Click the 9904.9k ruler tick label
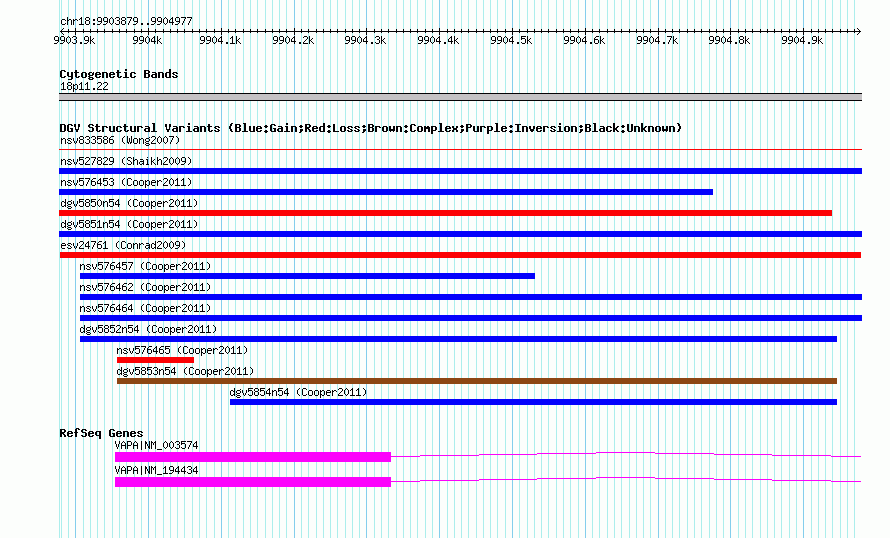 tap(801, 40)
